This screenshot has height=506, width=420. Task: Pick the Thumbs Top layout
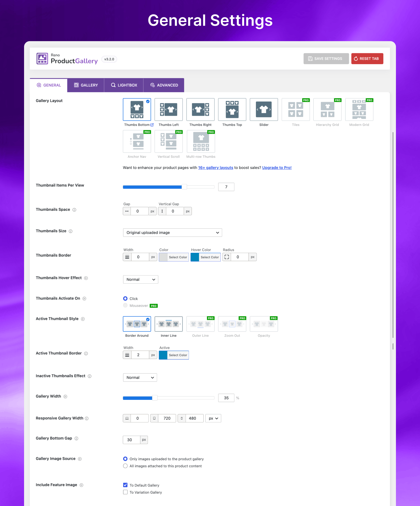tap(232, 109)
